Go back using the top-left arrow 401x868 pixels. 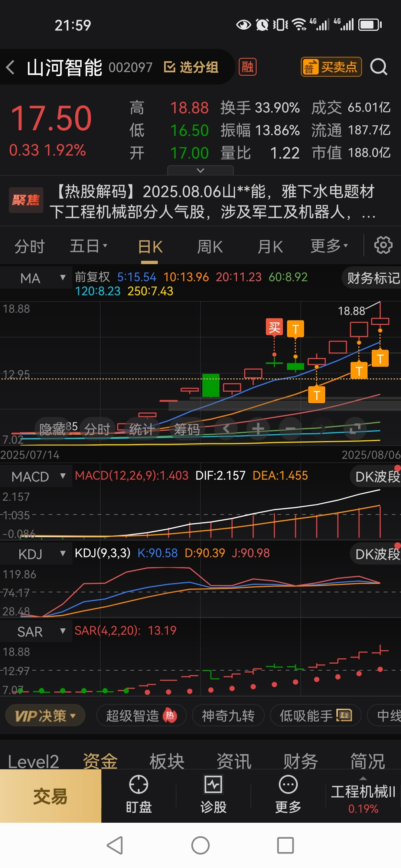pos(11,67)
